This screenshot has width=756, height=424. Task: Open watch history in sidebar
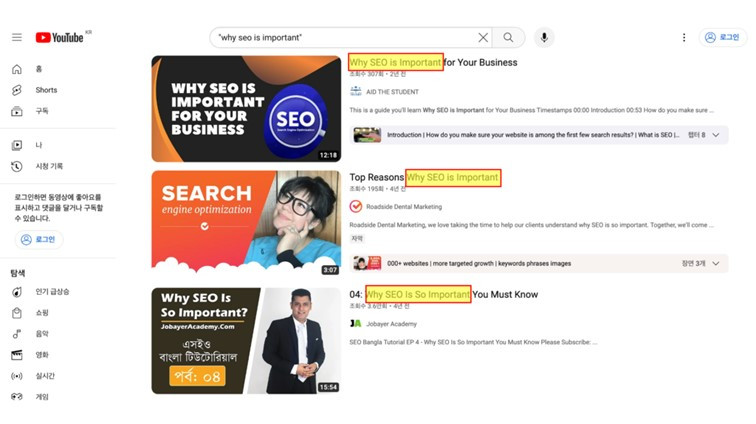[x=37, y=166]
